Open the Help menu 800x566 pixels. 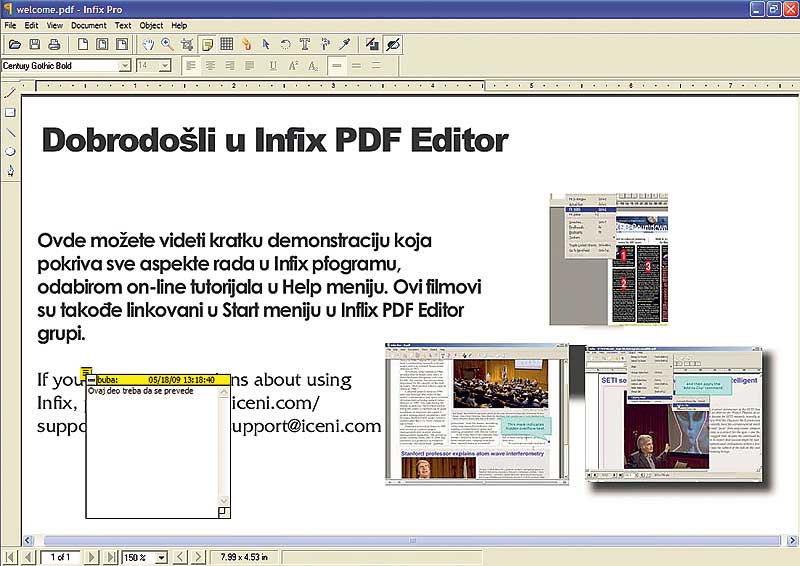pos(179,26)
